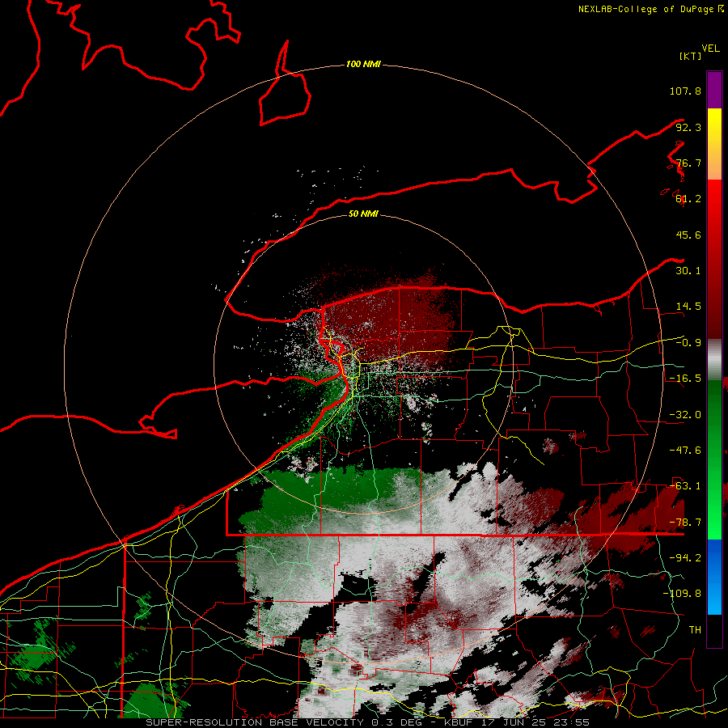Click the TH legend label
Screen dimensions: 728x728
click(x=695, y=630)
